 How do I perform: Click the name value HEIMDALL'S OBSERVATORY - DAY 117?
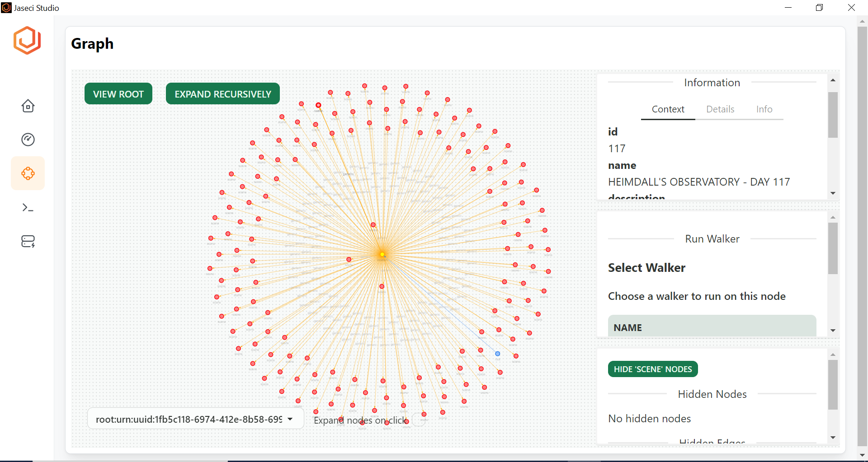699,182
